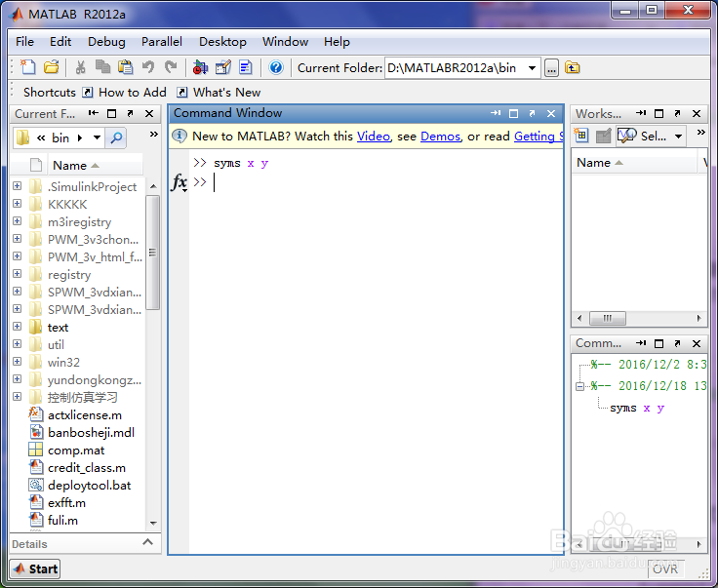Expand the registry folder node
The height and width of the screenshot is (588, 718).
click(x=17, y=274)
